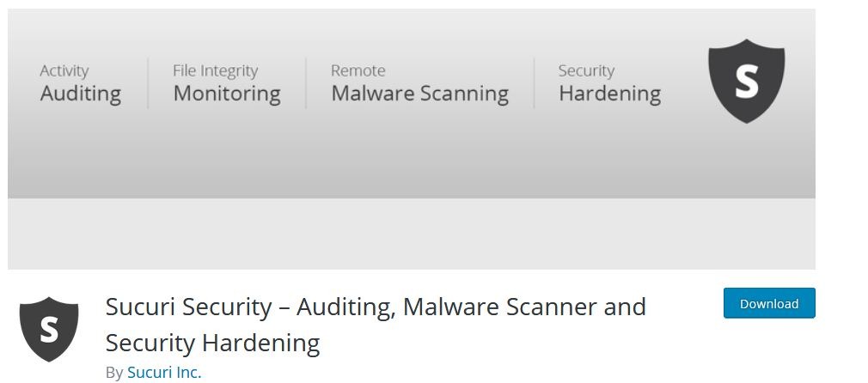Viewport: 868px width, 383px height.
Task: Click the Security Hardening line of plugin title
Action: (x=212, y=343)
